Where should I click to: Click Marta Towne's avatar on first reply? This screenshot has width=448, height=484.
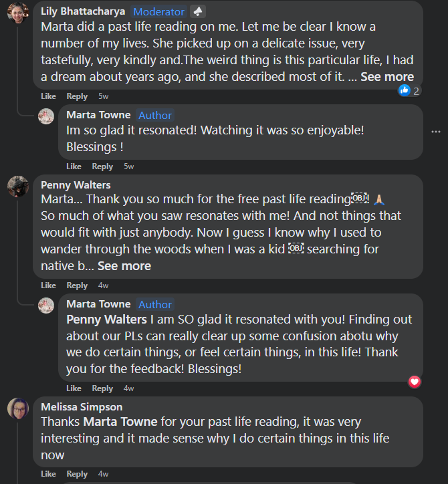(46, 116)
